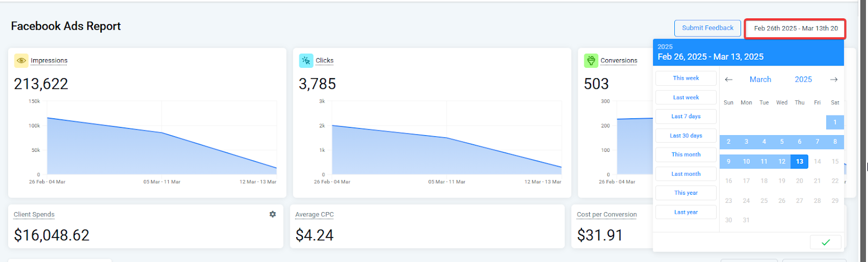868x262 pixels.
Task: Click Facebook Ads Report heading
Action: tap(66, 26)
